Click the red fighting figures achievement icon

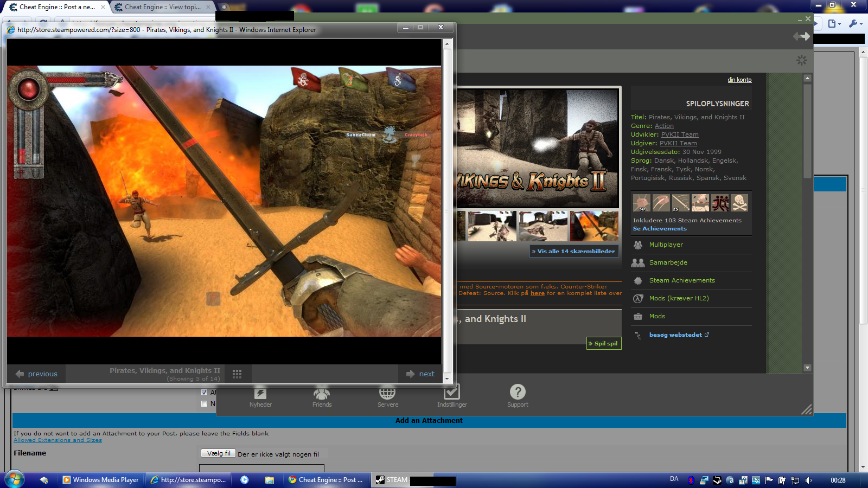pos(720,203)
